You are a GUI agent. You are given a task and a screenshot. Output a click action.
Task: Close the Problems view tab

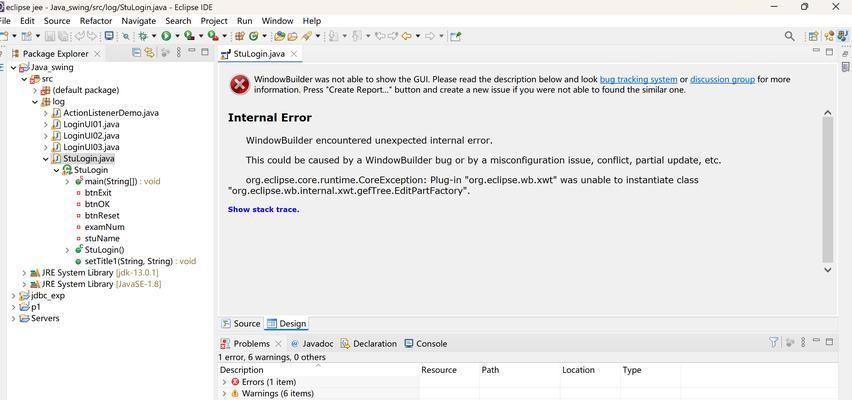pos(278,343)
